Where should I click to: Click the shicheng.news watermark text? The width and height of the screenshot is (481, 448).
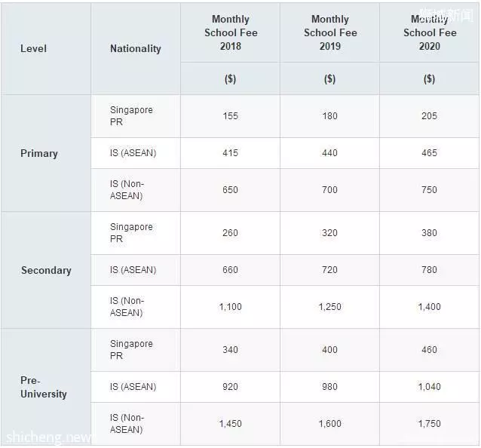48,437
